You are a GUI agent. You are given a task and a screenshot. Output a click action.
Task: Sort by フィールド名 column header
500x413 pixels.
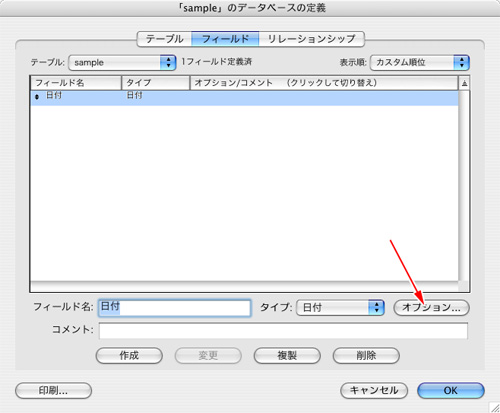point(76,83)
